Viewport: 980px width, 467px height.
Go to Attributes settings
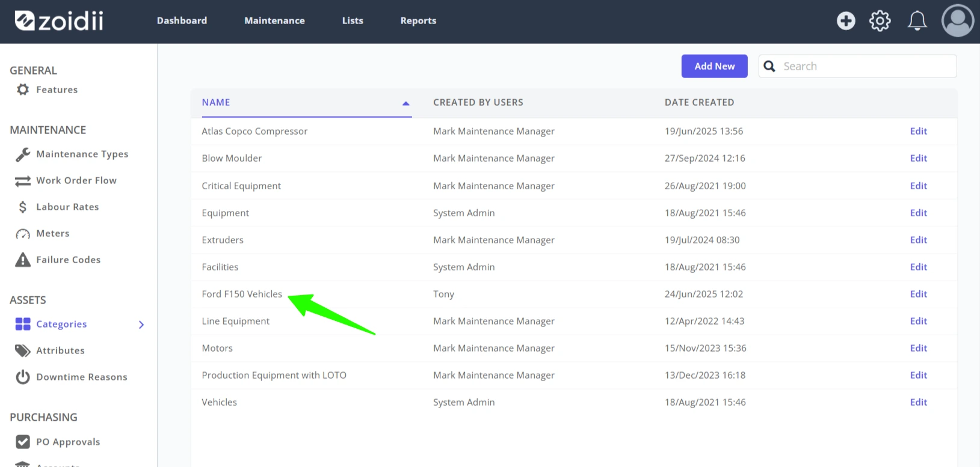60,350
